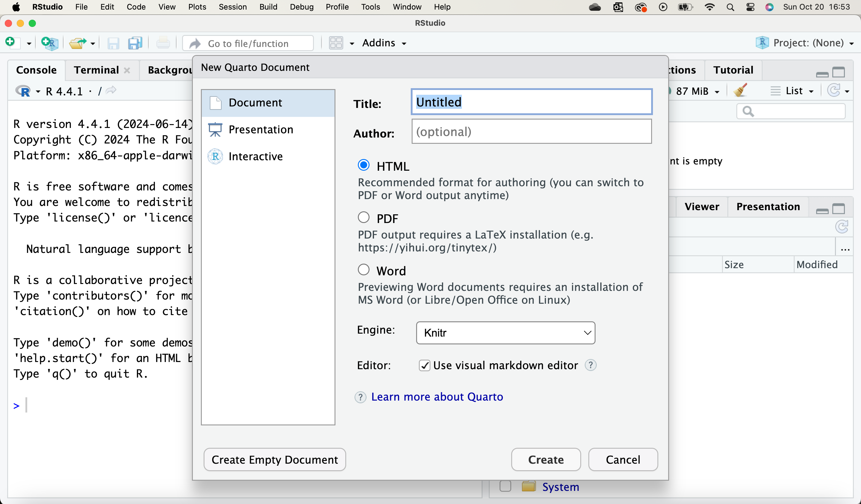Click the Files pane refresh icon

click(x=842, y=227)
